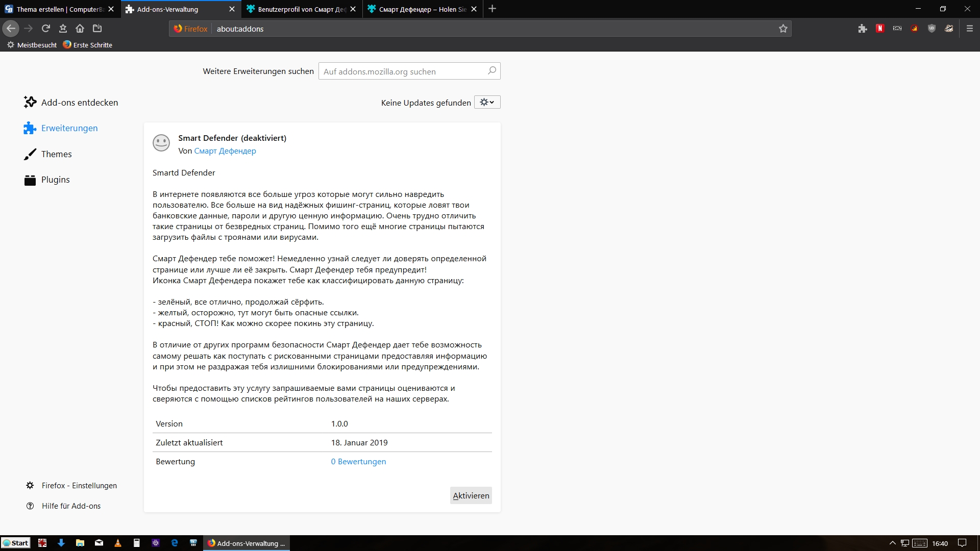Bookmark this page with star icon
This screenshot has height=551, width=980.
(x=783, y=29)
